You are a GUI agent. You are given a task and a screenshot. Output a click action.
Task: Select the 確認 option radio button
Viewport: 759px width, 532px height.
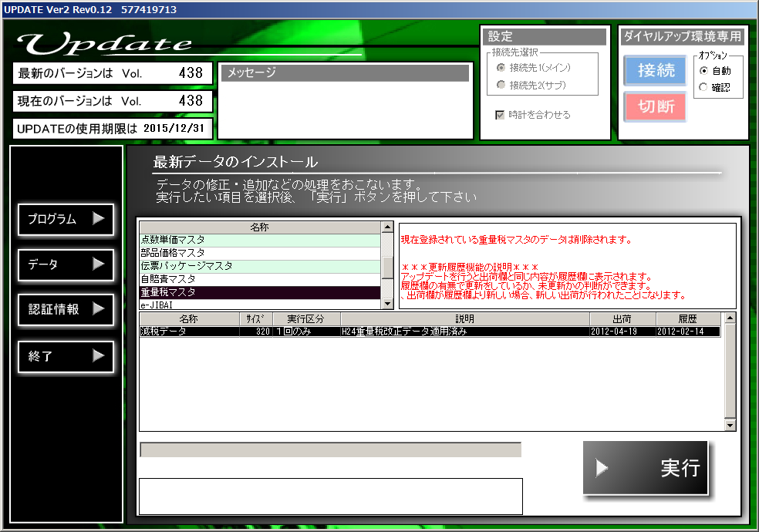(x=703, y=88)
